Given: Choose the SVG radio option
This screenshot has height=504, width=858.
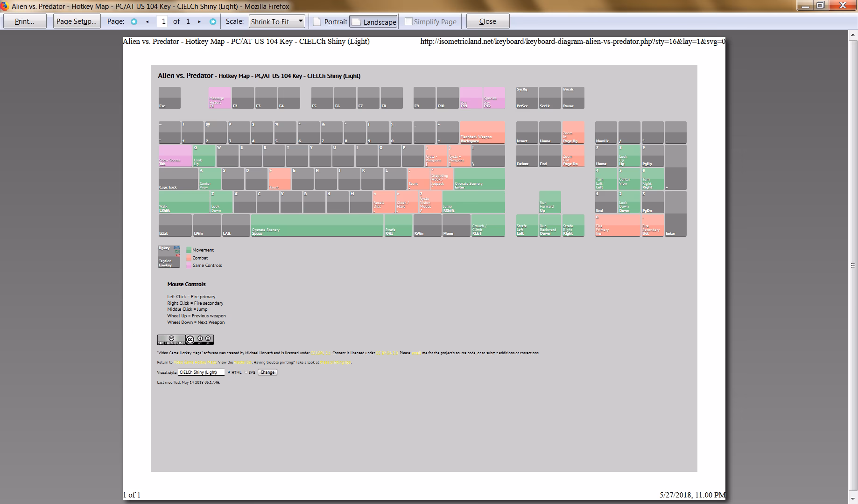Looking at the screenshot, I should click(246, 372).
